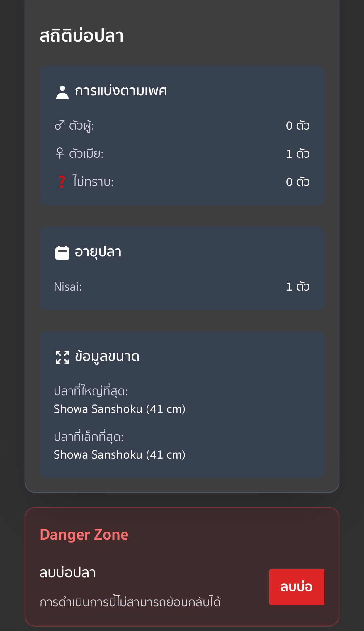This screenshot has height=631, width=364.
Task: Click the Nisai count value 1 ตัว
Action: [x=297, y=286]
